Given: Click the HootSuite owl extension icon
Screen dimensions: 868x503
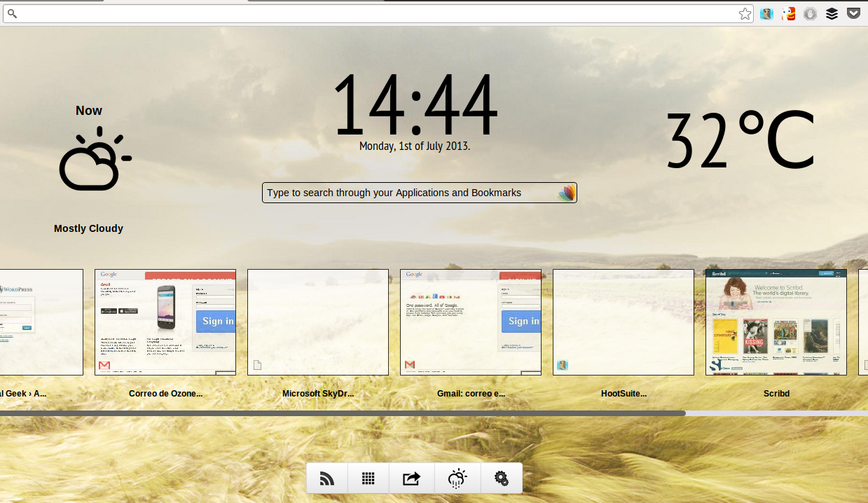Looking at the screenshot, I should coord(766,13).
